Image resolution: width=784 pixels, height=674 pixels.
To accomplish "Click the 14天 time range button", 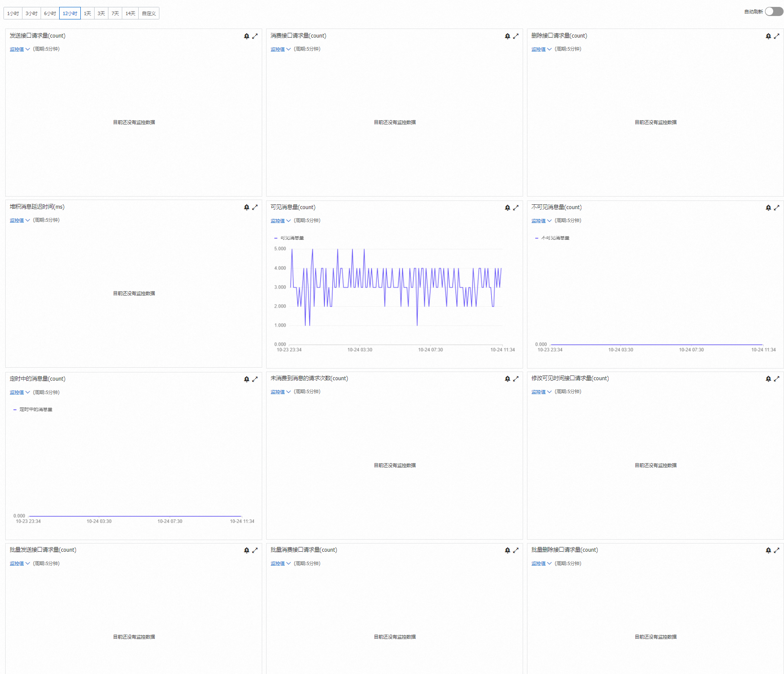I will click(x=130, y=13).
